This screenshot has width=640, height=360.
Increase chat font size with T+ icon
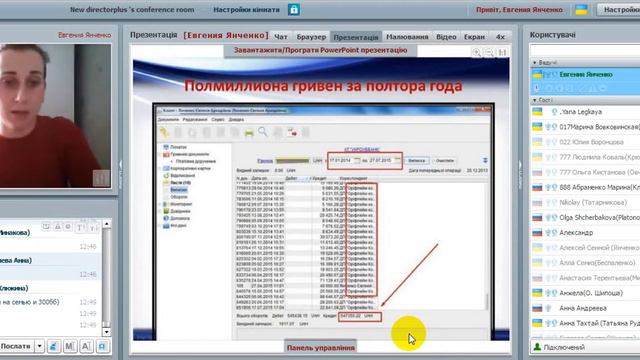[81, 227]
